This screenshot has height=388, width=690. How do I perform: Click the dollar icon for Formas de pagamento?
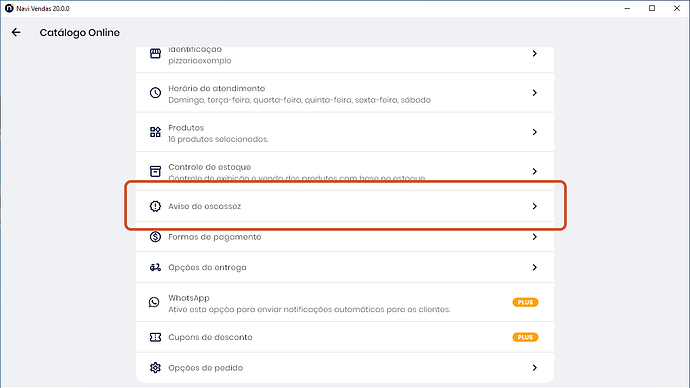pos(155,237)
